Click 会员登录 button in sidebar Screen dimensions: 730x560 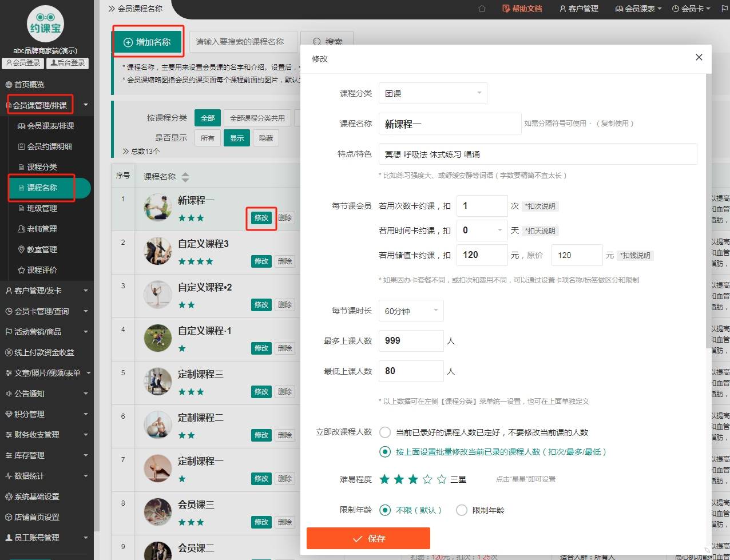23,63
